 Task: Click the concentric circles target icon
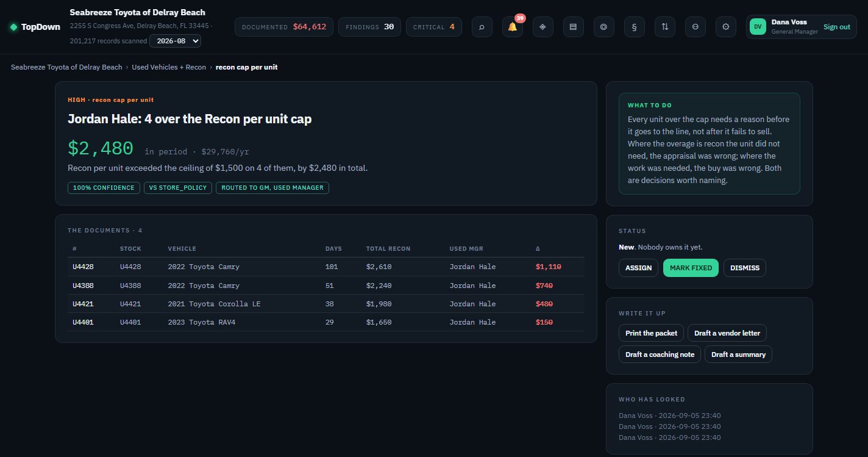tap(603, 27)
